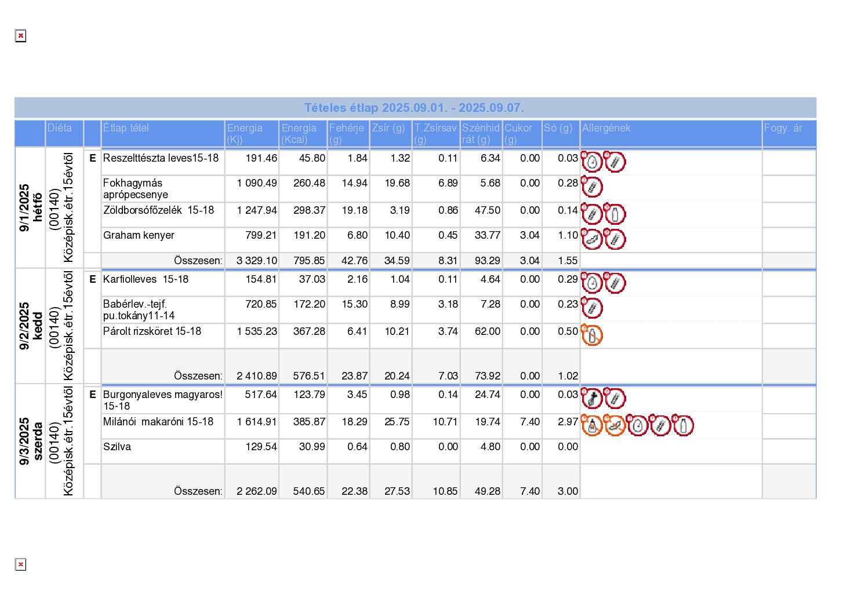Screen dimensions: 868x613
Task: Click the broken image icon at bottom left
Action: point(20,564)
